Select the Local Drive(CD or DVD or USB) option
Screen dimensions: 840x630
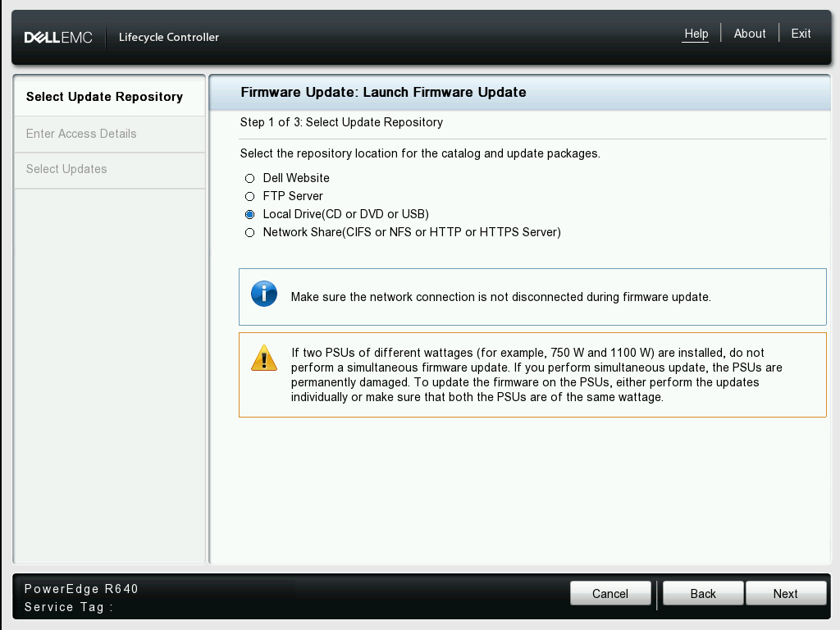249,214
